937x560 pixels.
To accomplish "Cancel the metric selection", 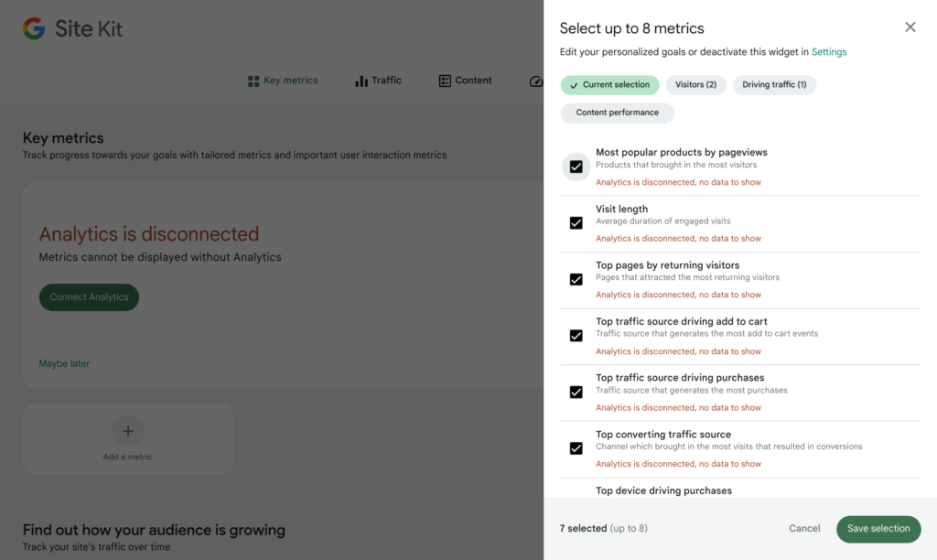I will pyautogui.click(x=804, y=529).
